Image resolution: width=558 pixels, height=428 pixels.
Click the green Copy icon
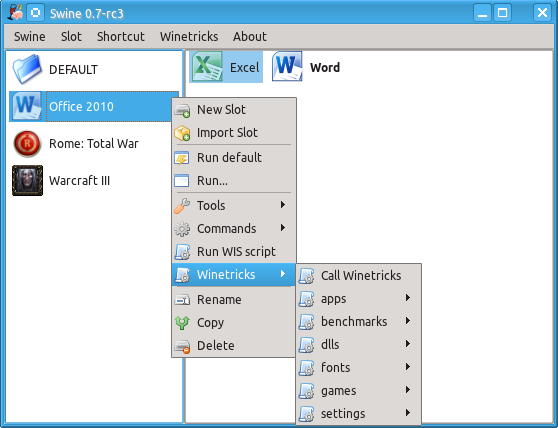pyautogui.click(x=182, y=323)
